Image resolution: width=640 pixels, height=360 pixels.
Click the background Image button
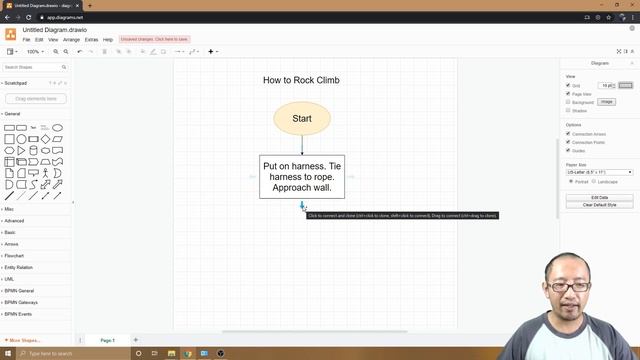pos(606,102)
